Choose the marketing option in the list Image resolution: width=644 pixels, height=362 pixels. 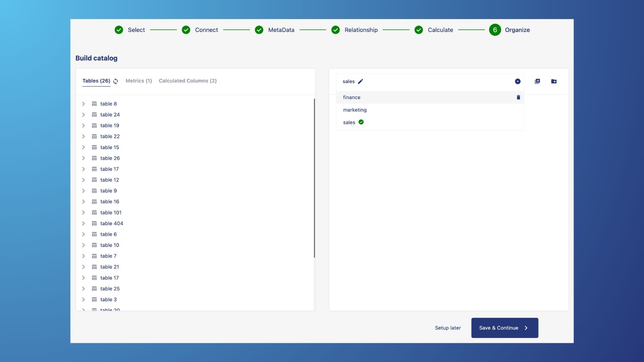(x=355, y=110)
